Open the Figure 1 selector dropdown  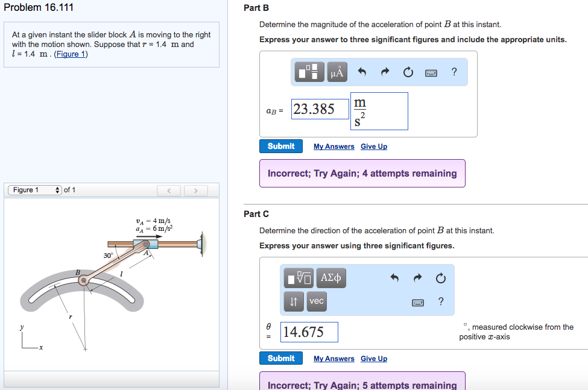(34, 189)
